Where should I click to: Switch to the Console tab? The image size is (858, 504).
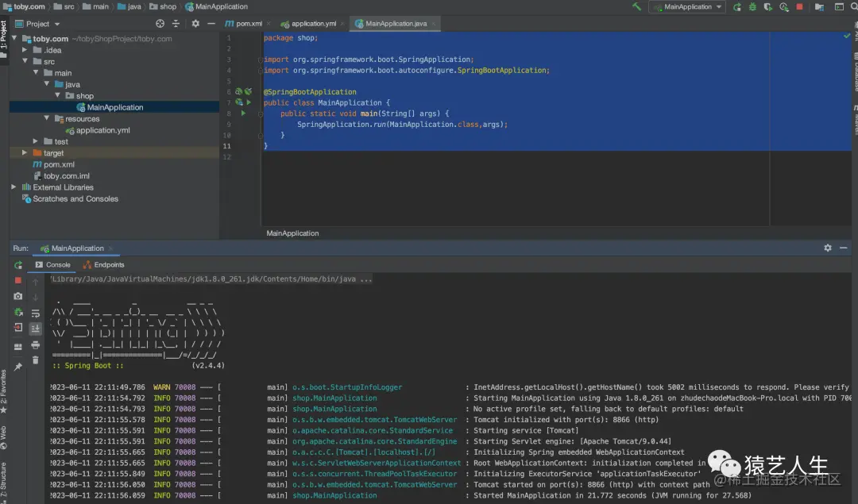pos(52,264)
